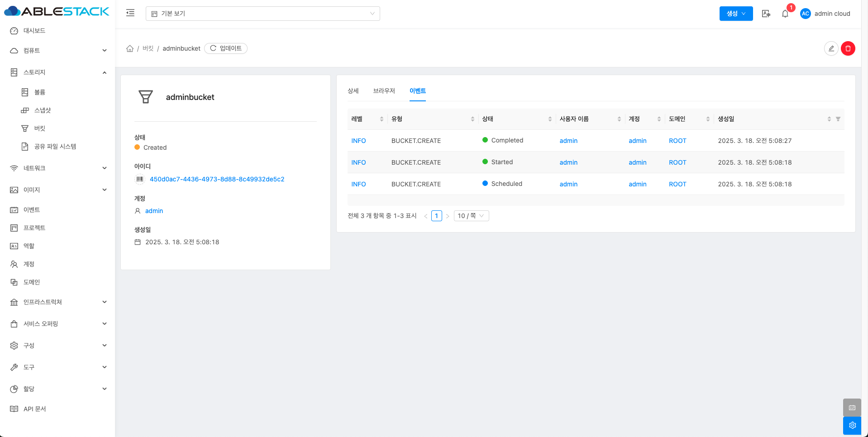Viewport: 868px width, 437px height.
Task: Switch to the 상세 tab
Action: click(x=353, y=91)
